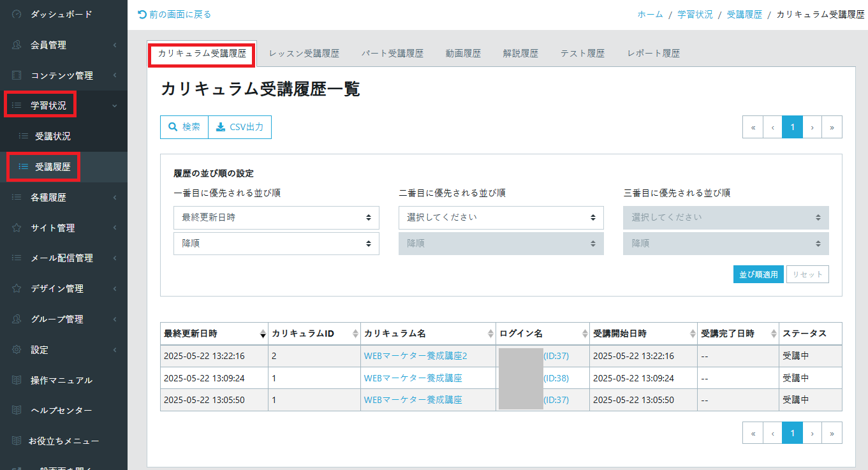Open メール配信管理 sidebar menu

tap(64, 258)
